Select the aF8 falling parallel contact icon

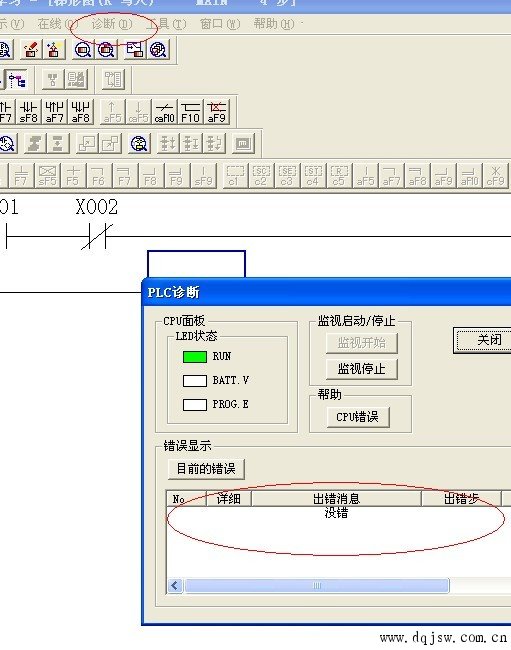coord(81,112)
